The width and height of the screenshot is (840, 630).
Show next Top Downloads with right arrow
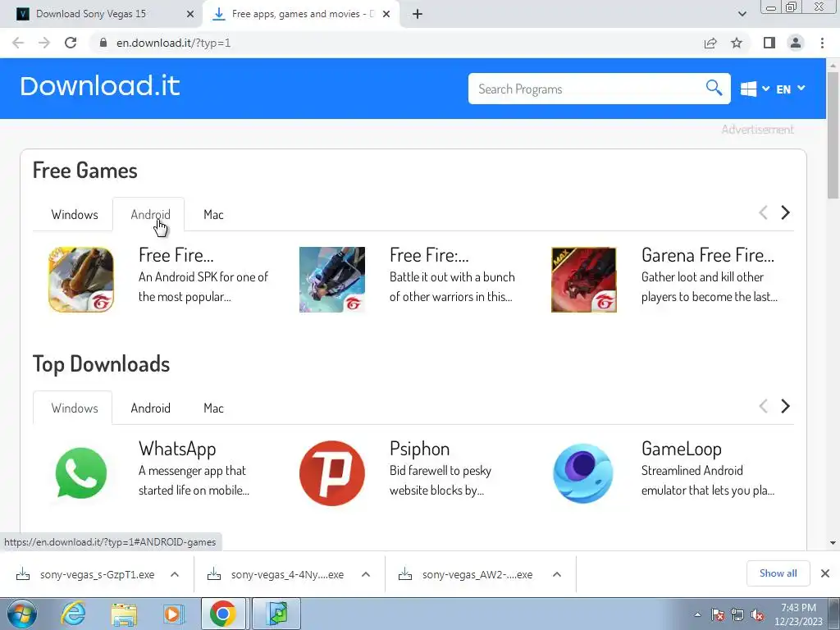point(785,406)
